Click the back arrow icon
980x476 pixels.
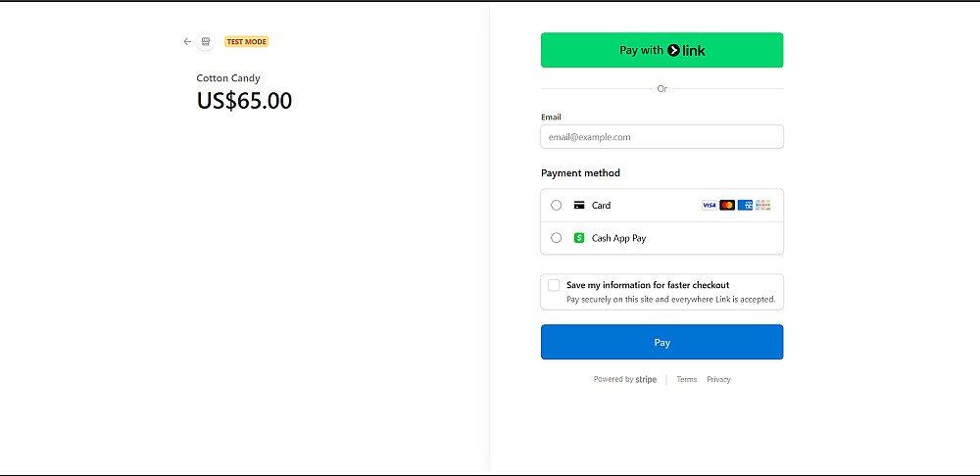click(x=187, y=42)
